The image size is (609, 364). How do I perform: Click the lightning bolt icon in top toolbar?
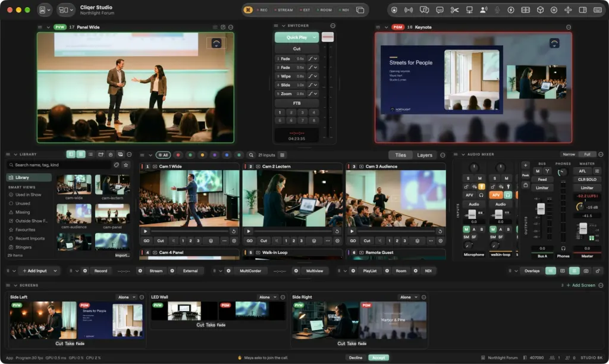(x=511, y=10)
